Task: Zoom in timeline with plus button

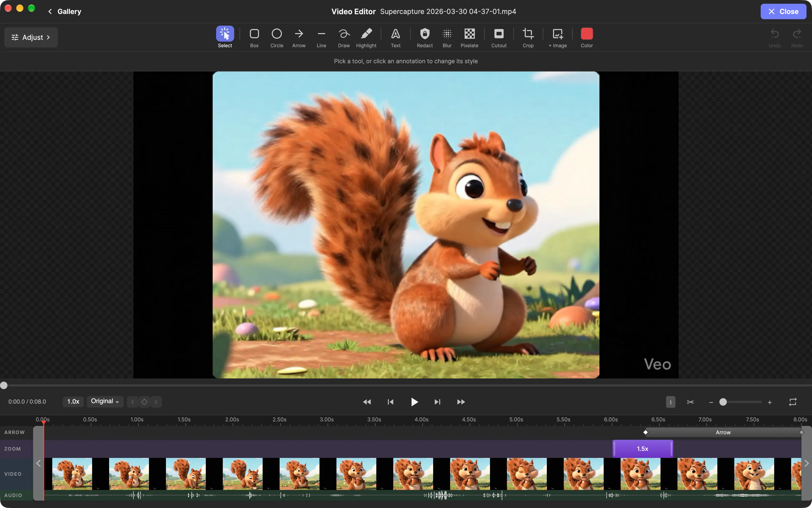Action: coord(770,402)
